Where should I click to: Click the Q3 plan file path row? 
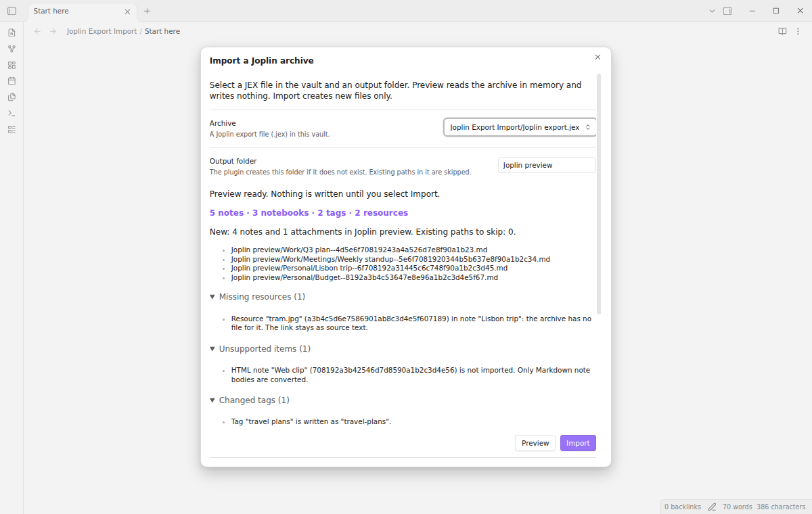(x=359, y=250)
